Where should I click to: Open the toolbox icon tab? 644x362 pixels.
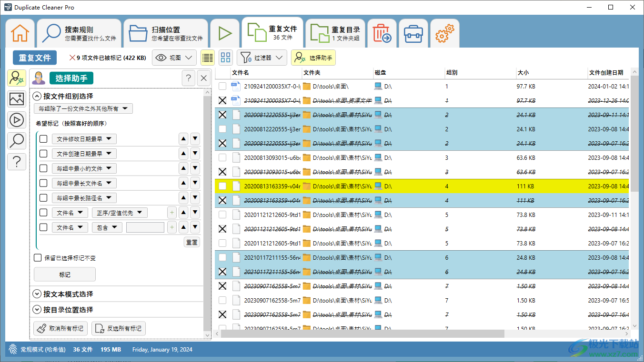(413, 33)
